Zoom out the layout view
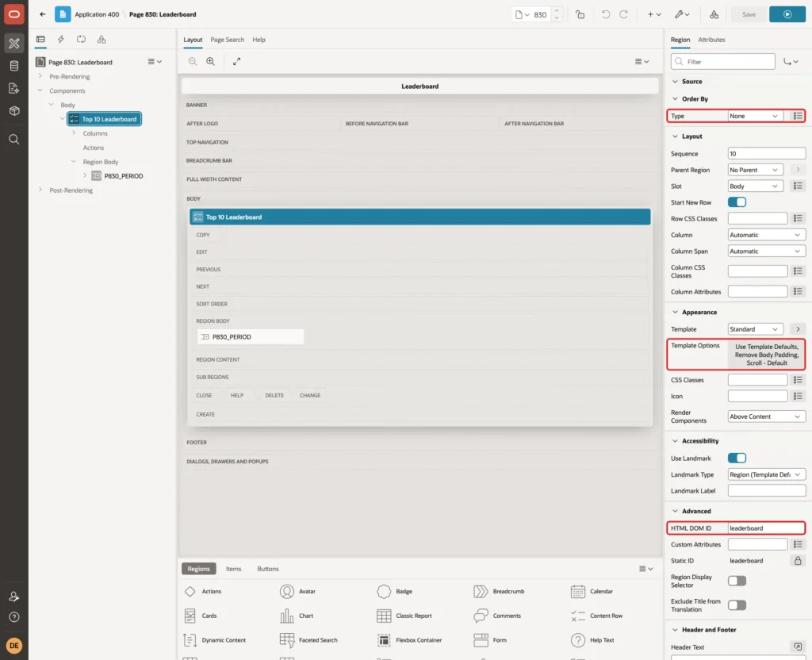The image size is (812, 660). [193, 61]
